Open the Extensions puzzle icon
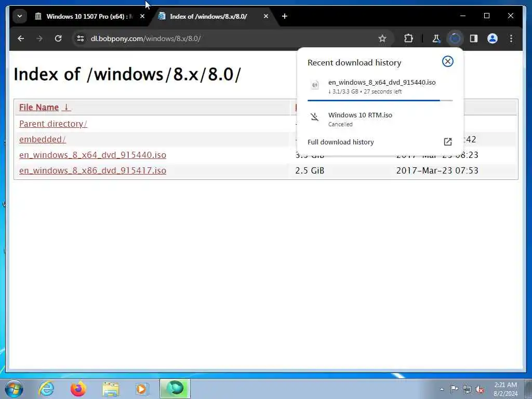This screenshot has width=532, height=399. (x=408, y=38)
